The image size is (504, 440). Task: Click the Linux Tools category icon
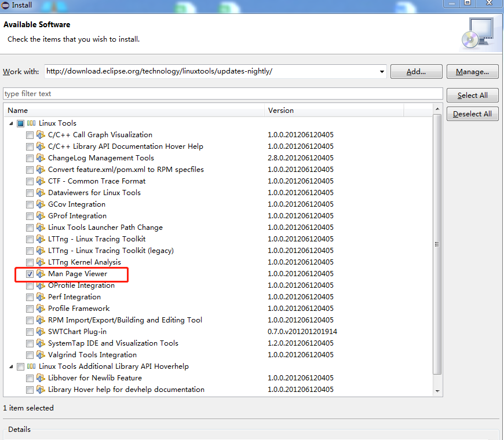(31, 123)
